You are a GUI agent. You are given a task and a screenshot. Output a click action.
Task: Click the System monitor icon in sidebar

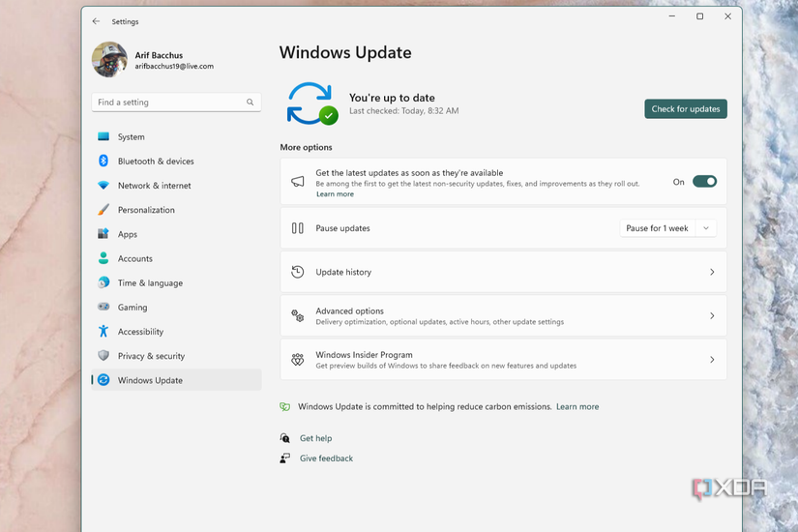103,136
